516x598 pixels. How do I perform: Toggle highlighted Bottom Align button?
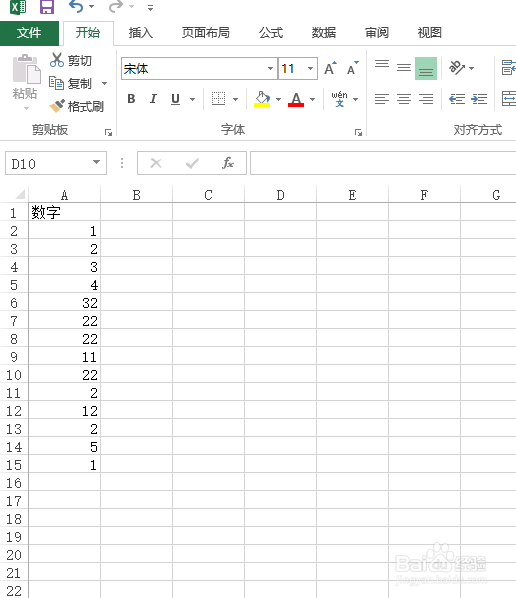[426, 68]
